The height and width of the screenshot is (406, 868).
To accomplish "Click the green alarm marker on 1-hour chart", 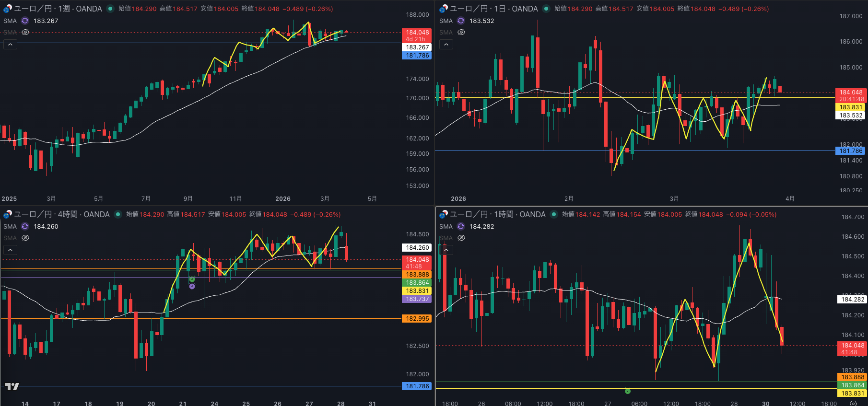I will 627,391.
